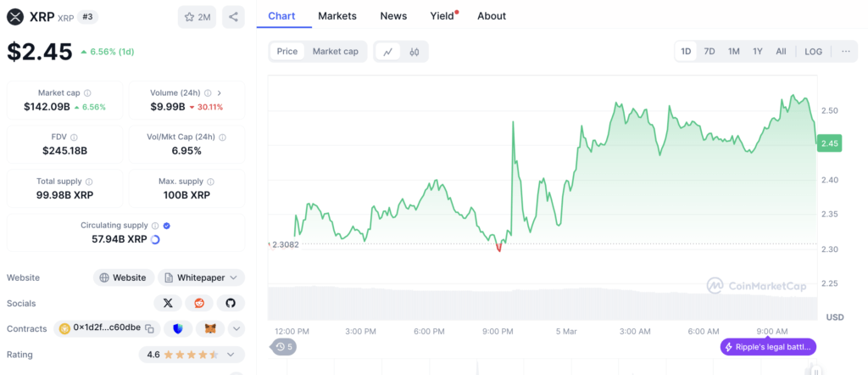Open Market cap info tooltip icon
The height and width of the screenshot is (375, 868).
(87, 93)
